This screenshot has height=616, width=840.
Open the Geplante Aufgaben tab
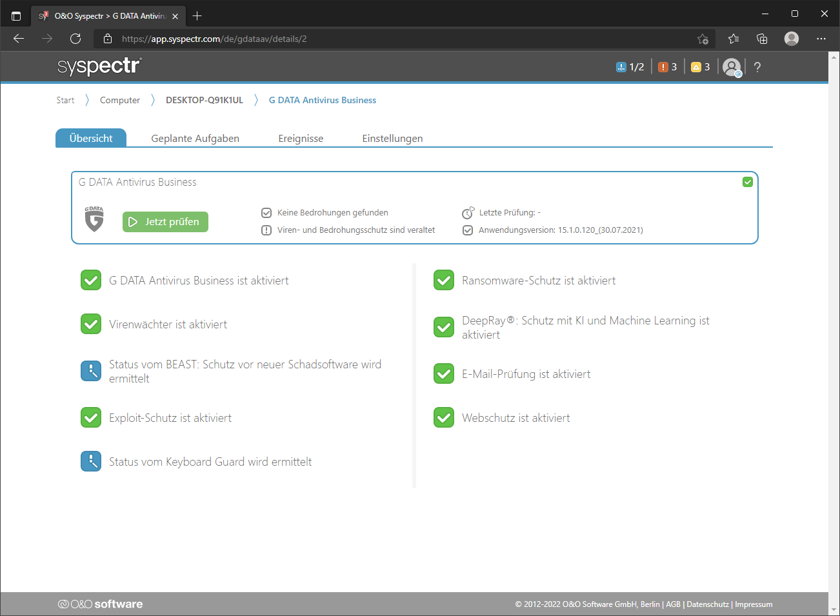point(195,138)
